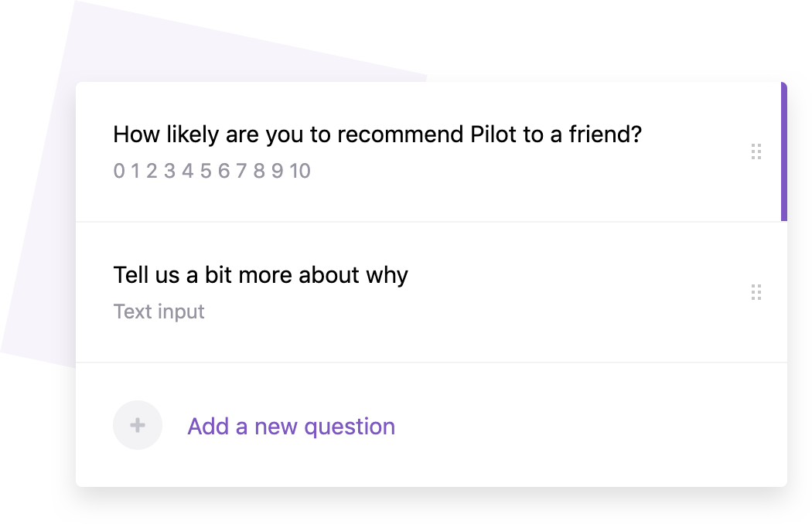Select rating 2 on the NPS scale
812x524 pixels.
pos(151,172)
